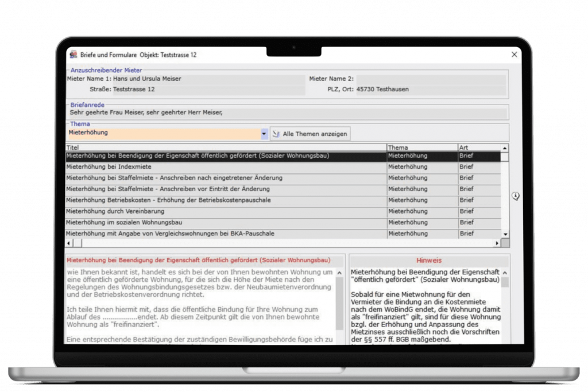Click the info icon right of table
The height and width of the screenshot is (392, 588).
point(516,196)
